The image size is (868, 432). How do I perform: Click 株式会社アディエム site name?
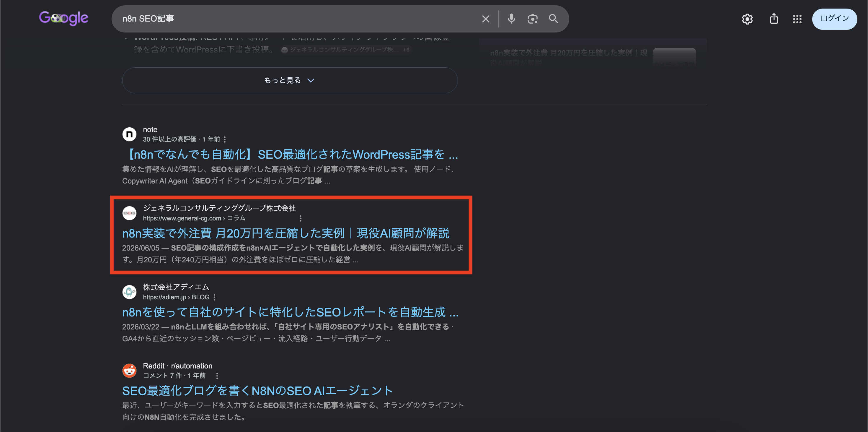(176, 287)
